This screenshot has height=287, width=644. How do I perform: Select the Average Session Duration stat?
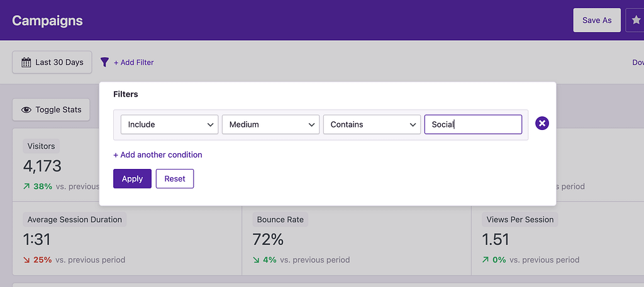[127, 239]
